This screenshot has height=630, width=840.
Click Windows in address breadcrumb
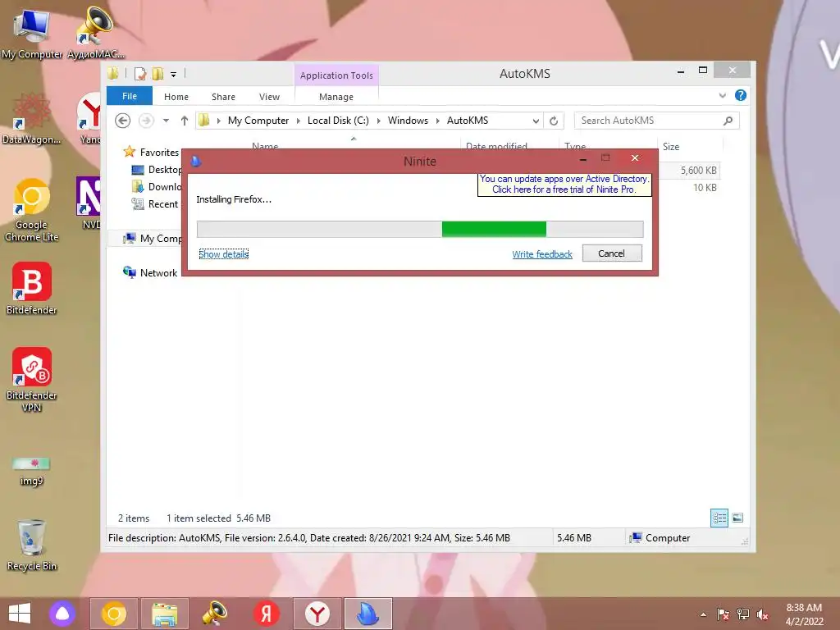coord(409,121)
